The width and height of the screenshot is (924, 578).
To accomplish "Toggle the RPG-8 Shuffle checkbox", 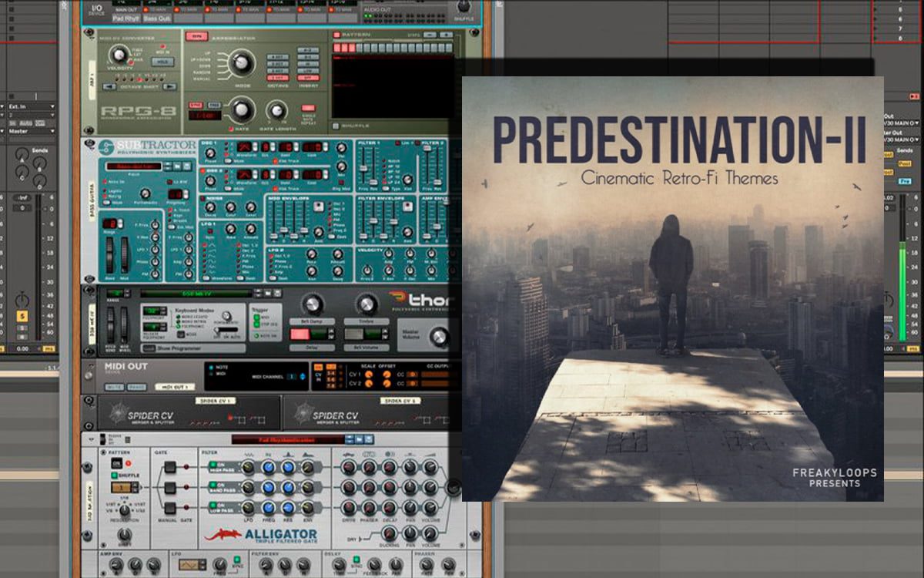I will [x=336, y=126].
